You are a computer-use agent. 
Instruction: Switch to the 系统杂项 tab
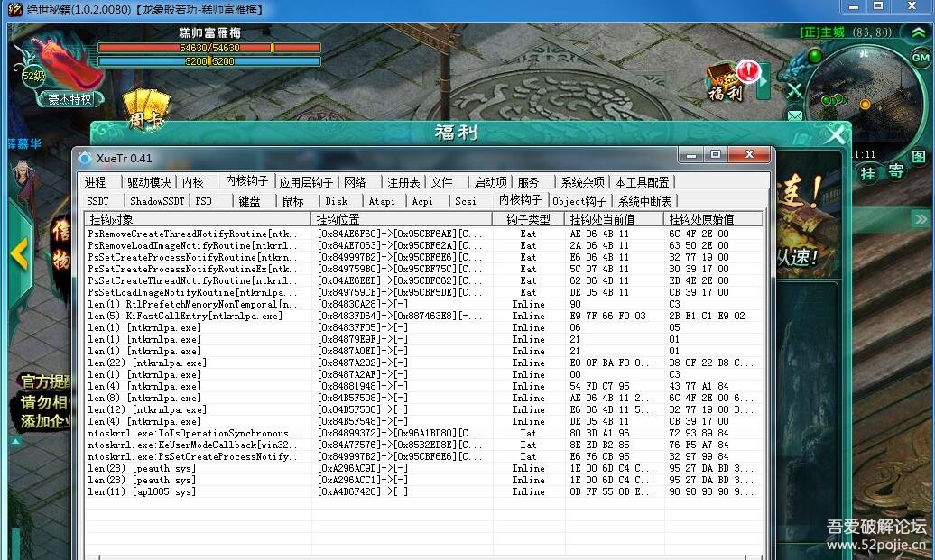(x=582, y=182)
